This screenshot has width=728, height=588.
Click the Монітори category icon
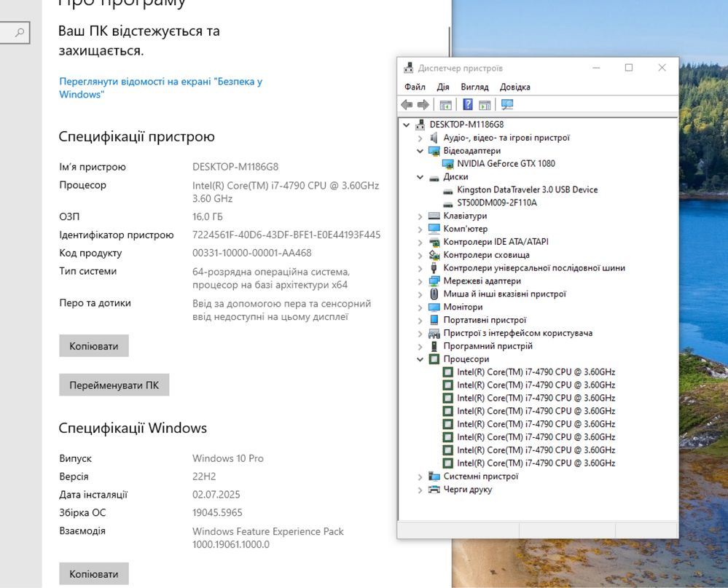tap(434, 307)
